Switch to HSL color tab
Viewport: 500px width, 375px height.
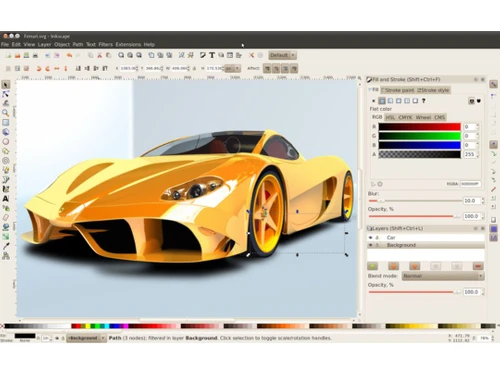pyautogui.click(x=390, y=117)
